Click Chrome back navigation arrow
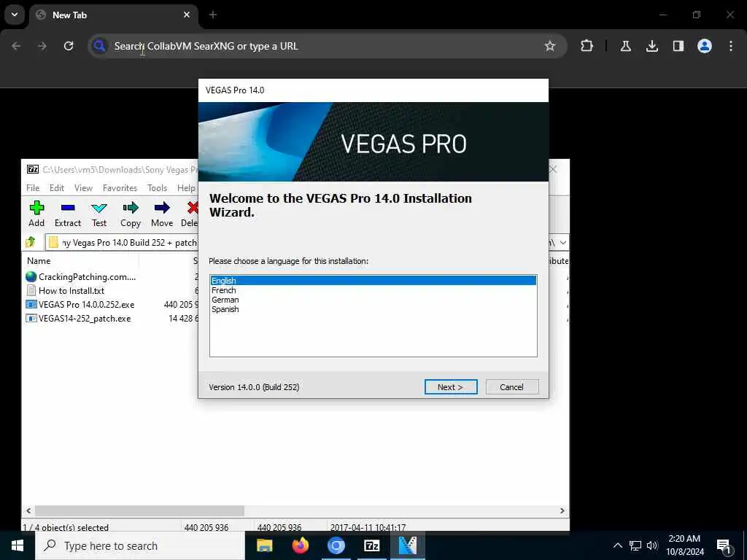 tap(16, 46)
